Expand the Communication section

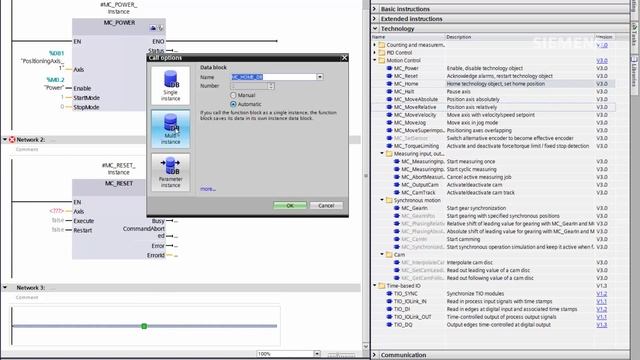[375, 355]
